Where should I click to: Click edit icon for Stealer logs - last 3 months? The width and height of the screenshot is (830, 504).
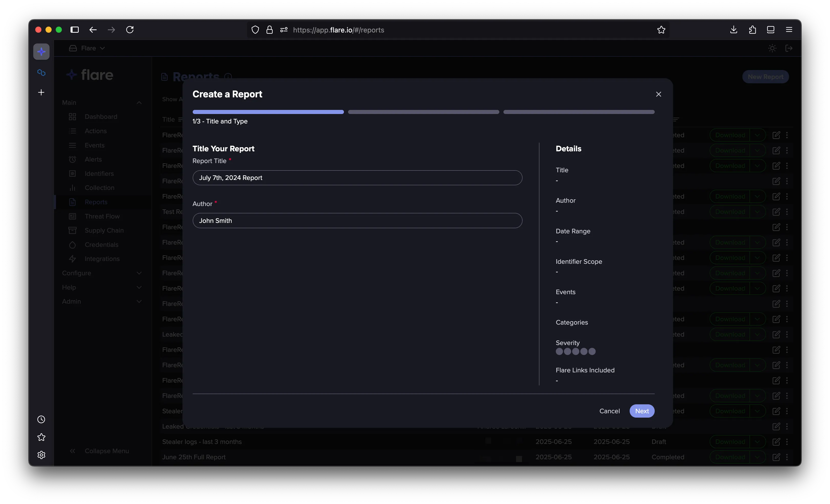(x=776, y=441)
